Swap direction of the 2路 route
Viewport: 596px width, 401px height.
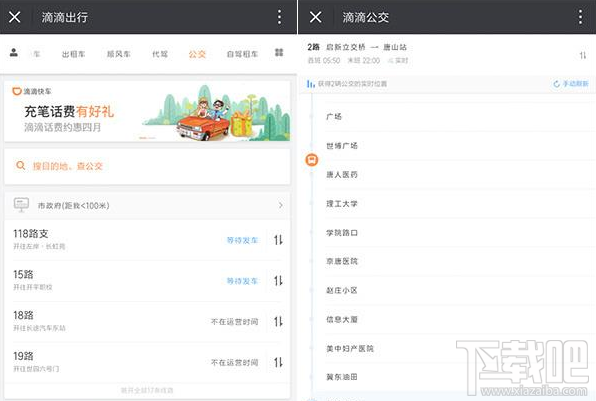pos(583,55)
